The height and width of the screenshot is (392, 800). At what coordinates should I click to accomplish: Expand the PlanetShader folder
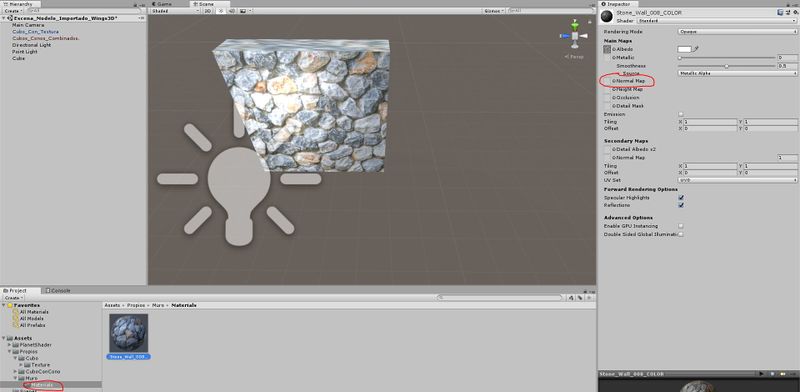[x=10, y=345]
